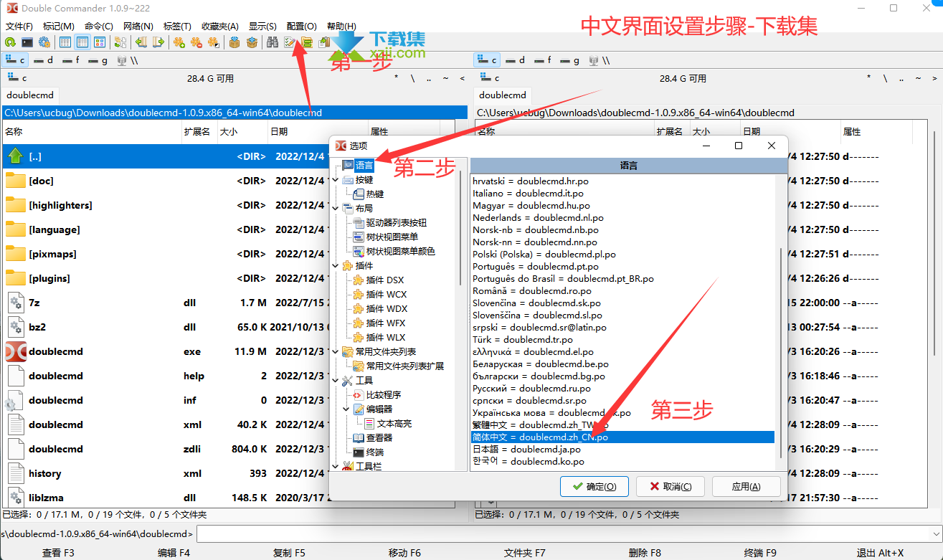Click the unmark files minus icon
The image size is (943, 560).
click(x=196, y=42)
